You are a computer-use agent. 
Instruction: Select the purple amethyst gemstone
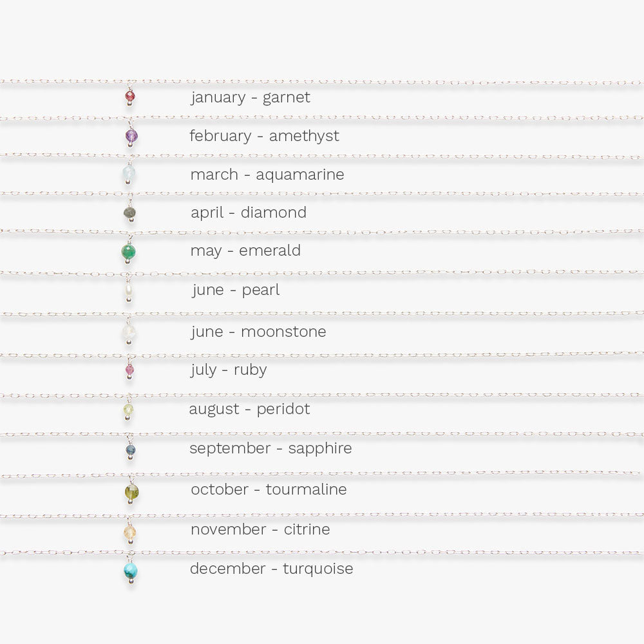(131, 135)
